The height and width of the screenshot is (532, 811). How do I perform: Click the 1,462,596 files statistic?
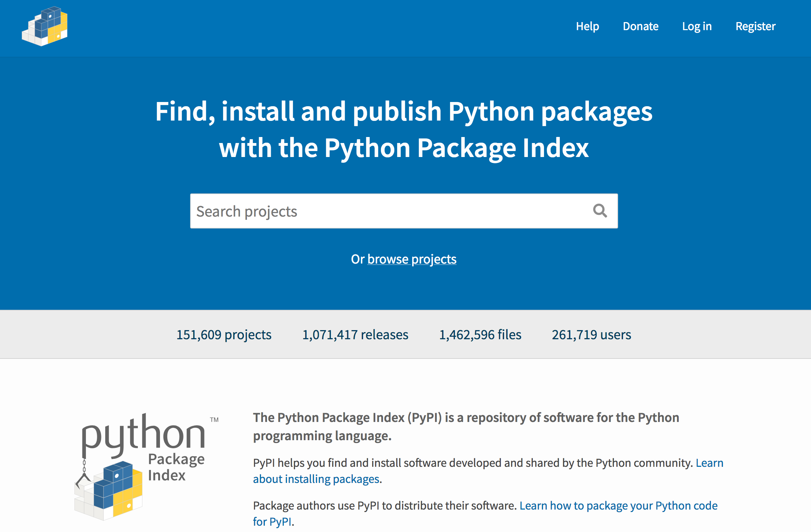pyautogui.click(x=480, y=334)
